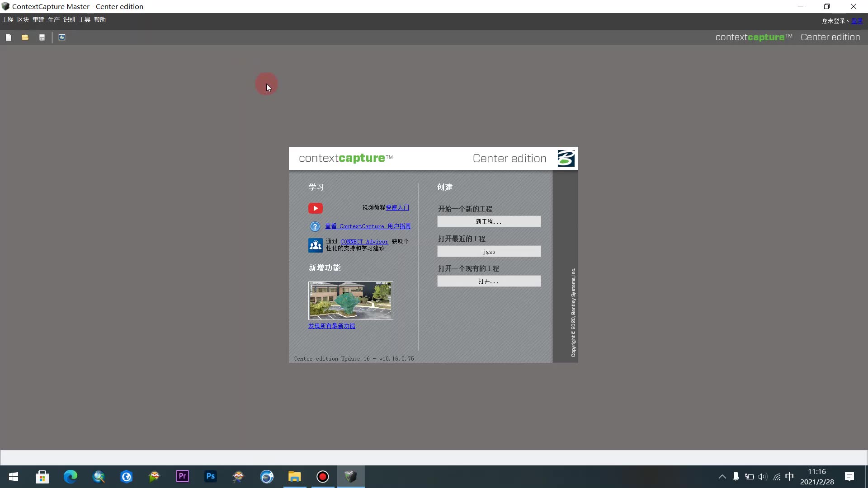Open the ContextCapture user guide link

[368, 226]
